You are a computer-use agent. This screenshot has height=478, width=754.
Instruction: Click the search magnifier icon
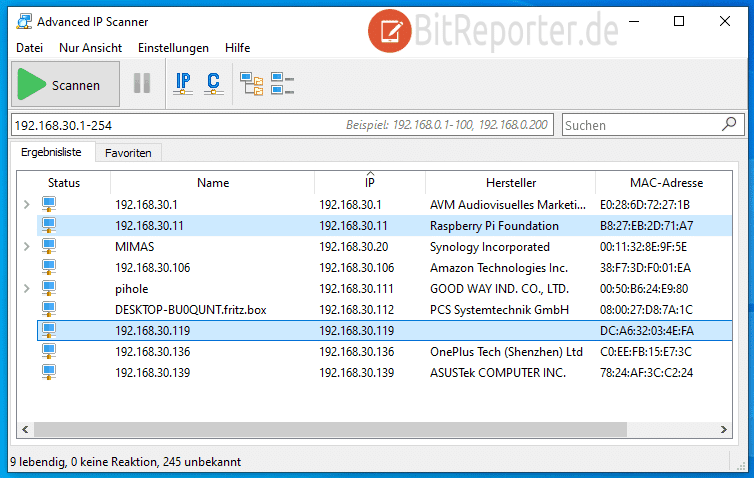(x=729, y=125)
